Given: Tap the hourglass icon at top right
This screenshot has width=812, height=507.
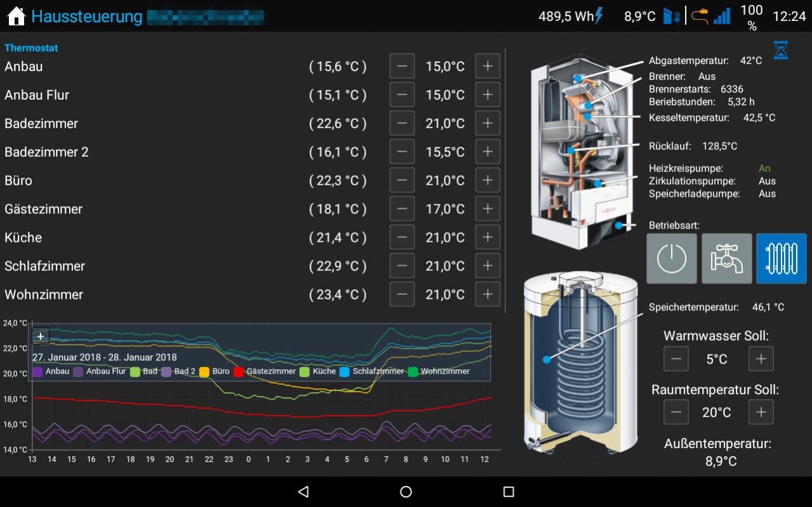Looking at the screenshot, I should pos(781,50).
